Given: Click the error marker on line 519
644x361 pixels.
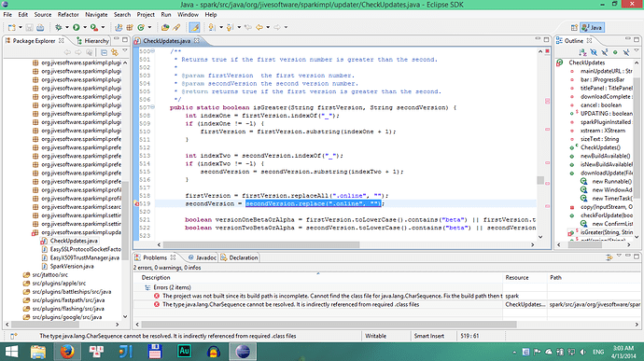Looking at the screenshot, I should click(136, 203).
